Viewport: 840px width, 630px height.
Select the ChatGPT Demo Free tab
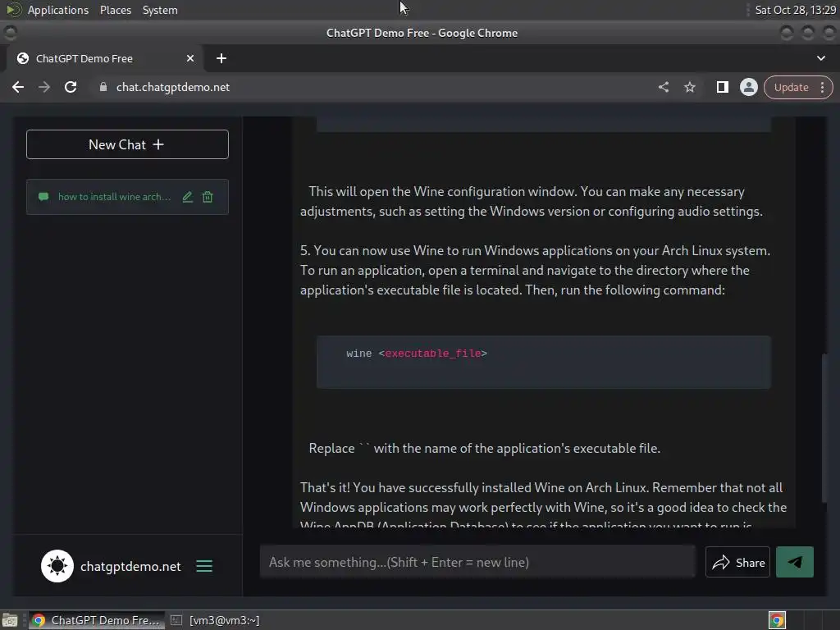(x=104, y=58)
